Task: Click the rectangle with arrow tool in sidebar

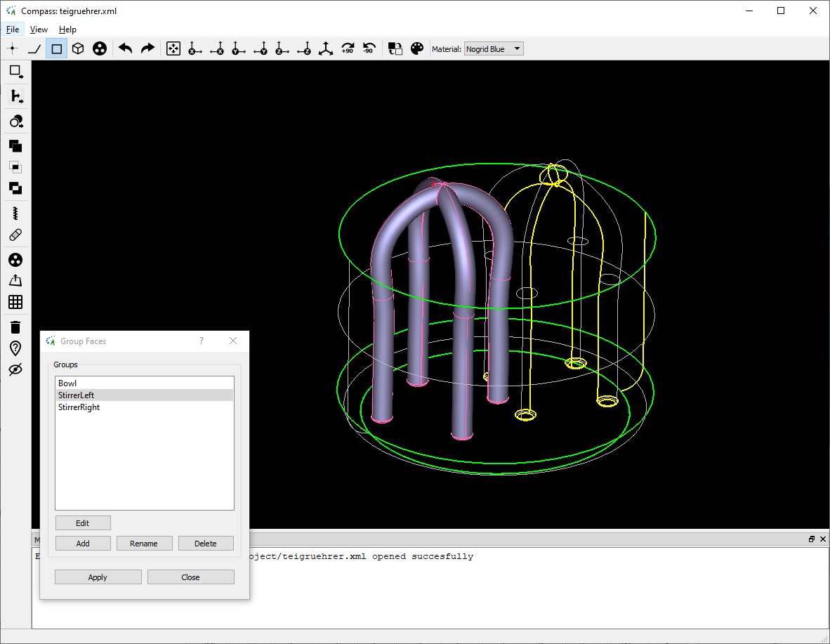Action: coord(16,72)
